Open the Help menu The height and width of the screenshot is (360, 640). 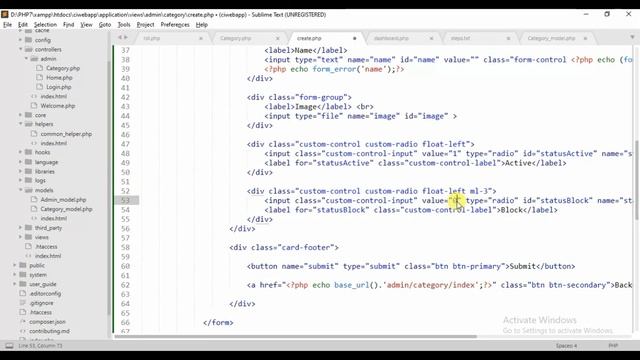[202, 24]
